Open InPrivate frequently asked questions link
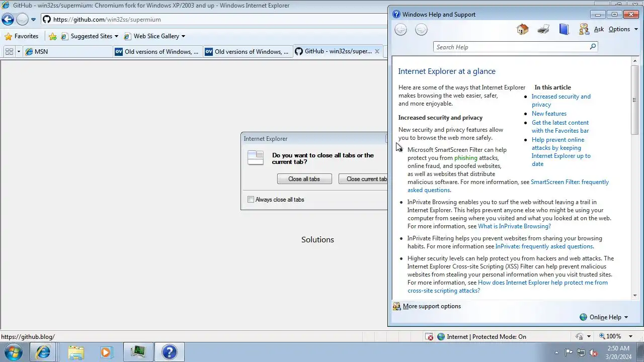This screenshot has width=644, height=362. pyautogui.click(x=544, y=246)
